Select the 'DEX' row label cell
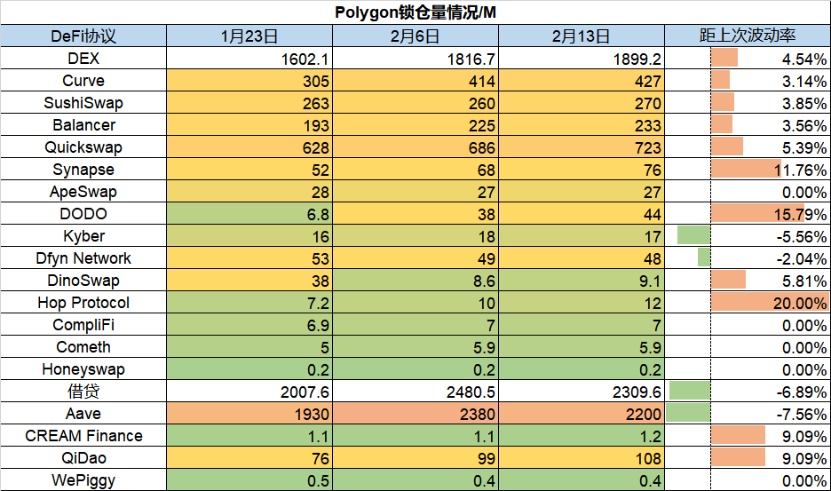Image resolution: width=831 pixels, height=491 pixels. 83,58
